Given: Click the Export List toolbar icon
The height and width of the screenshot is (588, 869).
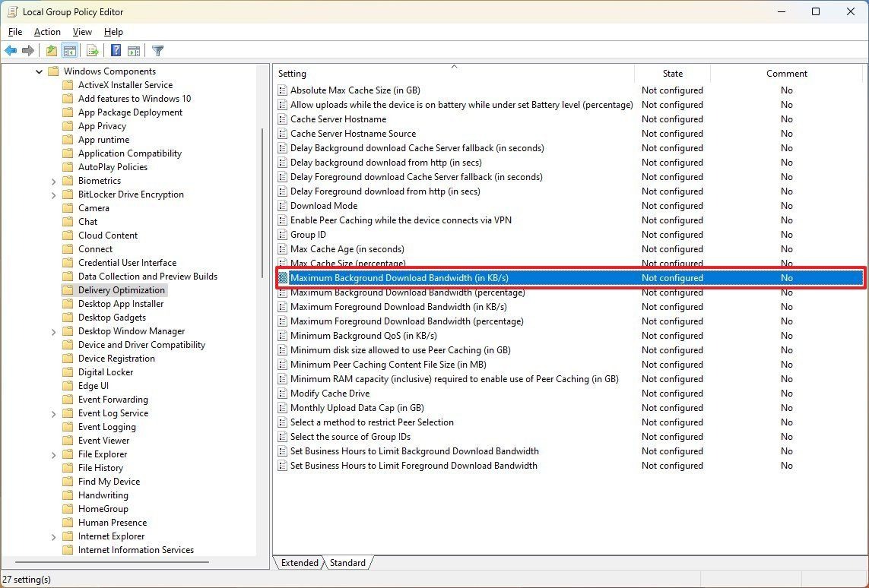Looking at the screenshot, I should 93,51.
